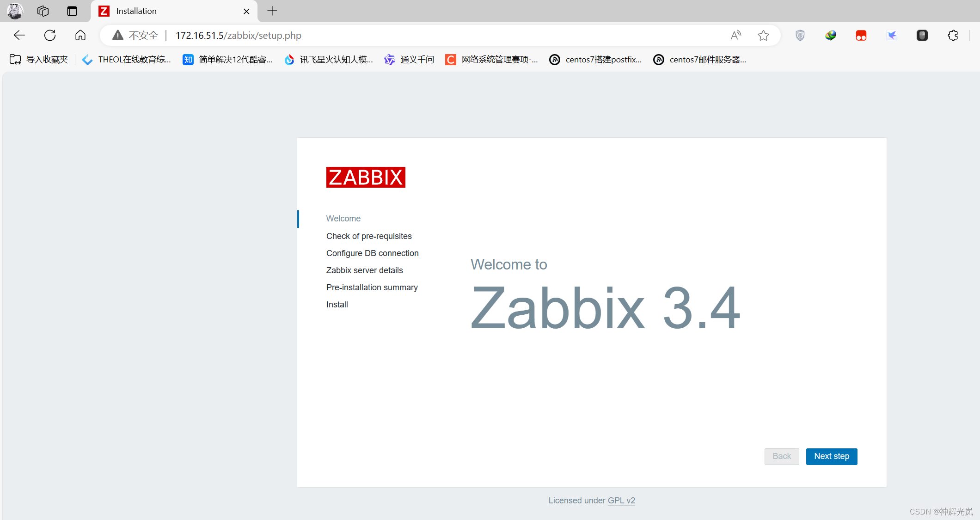Viewport: 980px width, 520px height.
Task: Open the tab actions menu icon
Action: [72, 11]
